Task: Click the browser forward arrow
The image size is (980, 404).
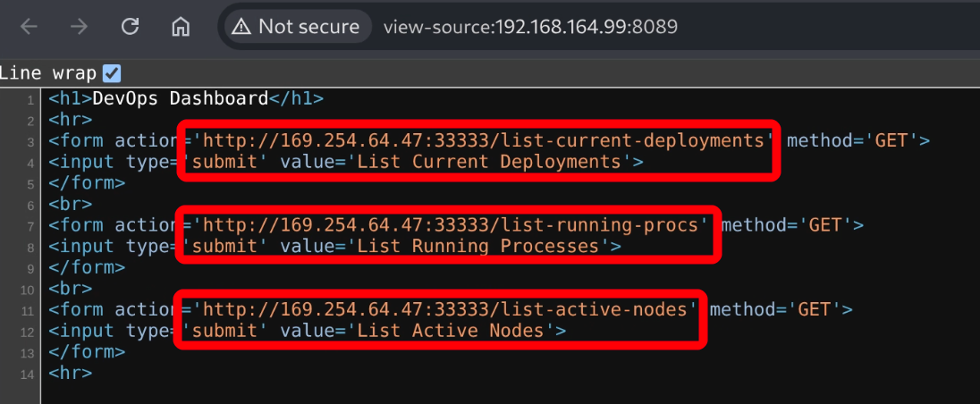Action: point(80,27)
